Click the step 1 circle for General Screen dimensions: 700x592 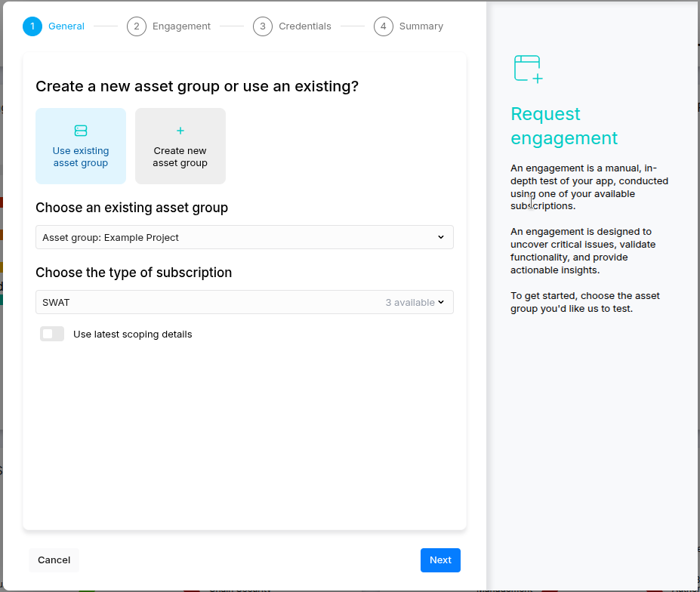tap(32, 26)
